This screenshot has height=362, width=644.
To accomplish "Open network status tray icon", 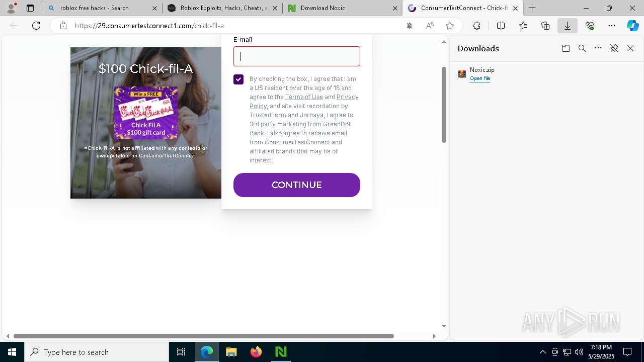I will (x=567, y=352).
